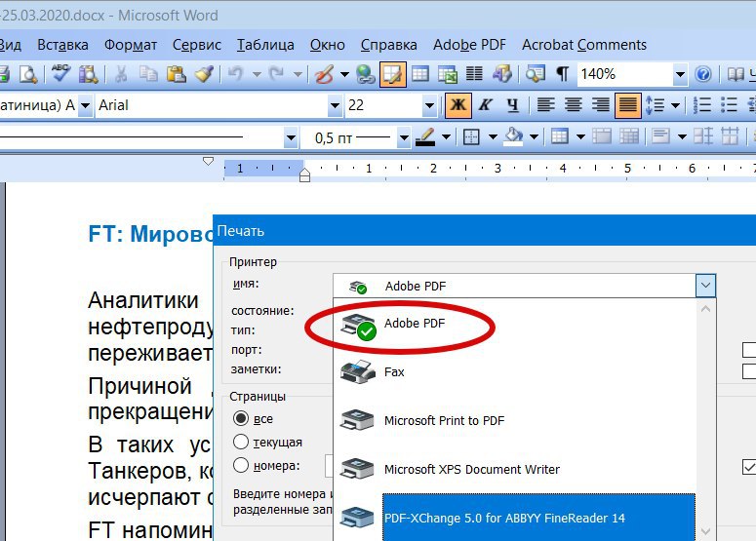The width and height of the screenshot is (756, 541).
Task: Select the 'текущая' page radio button
Action: click(241, 442)
